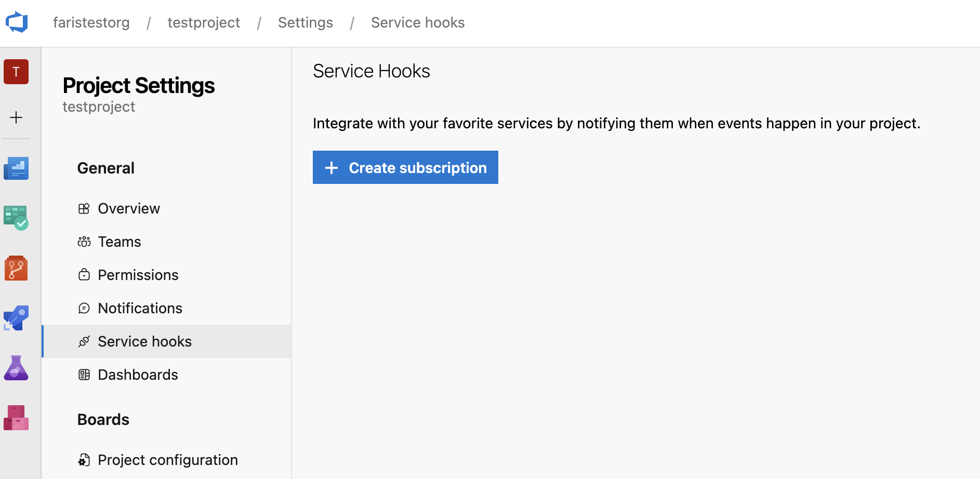The height and width of the screenshot is (479, 980).
Task: Select Overview in General settings
Action: point(129,208)
